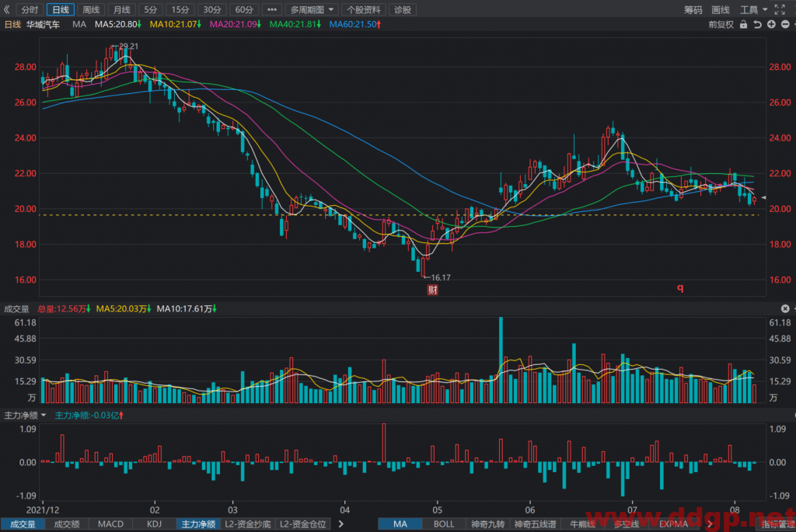Open the 筹码 chip distribution
The height and width of the screenshot is (532, 796).
tap(693, 9)
